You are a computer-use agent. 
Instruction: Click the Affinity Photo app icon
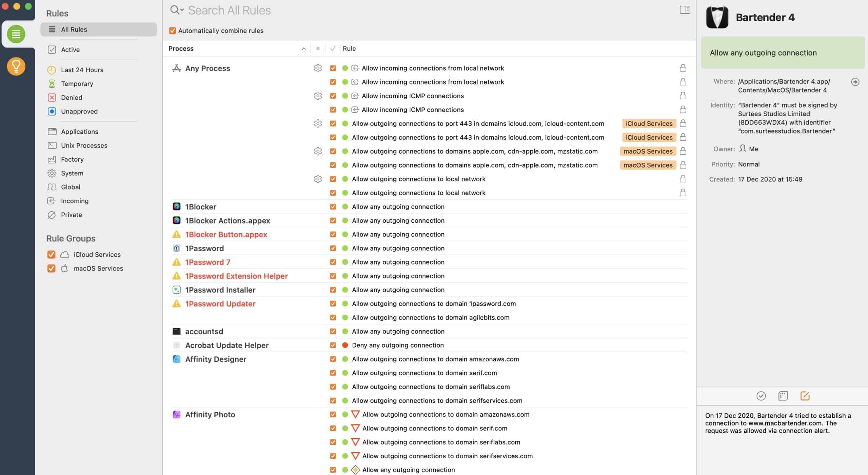176,414
